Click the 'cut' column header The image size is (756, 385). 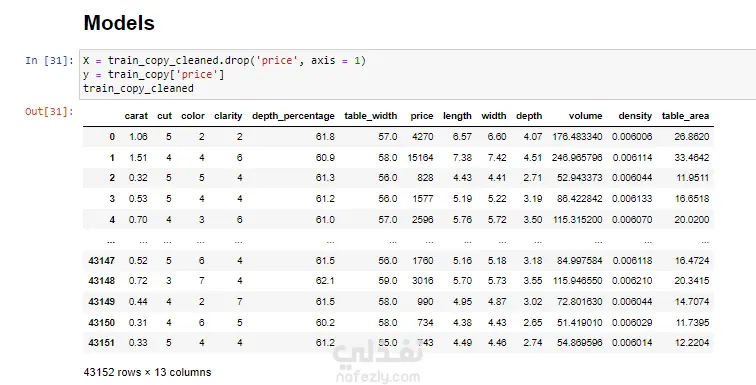164,116
